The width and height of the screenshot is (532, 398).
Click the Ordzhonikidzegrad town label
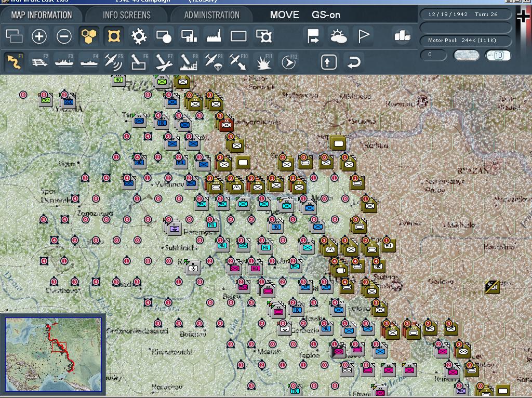[137, 331]
